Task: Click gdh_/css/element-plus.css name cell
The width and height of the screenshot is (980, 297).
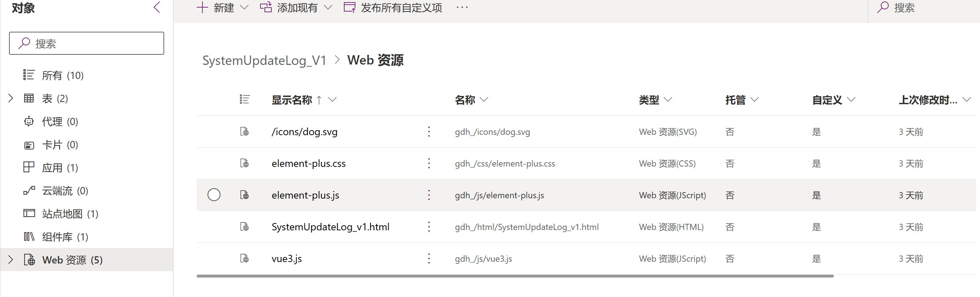Action: coord(505,163)
